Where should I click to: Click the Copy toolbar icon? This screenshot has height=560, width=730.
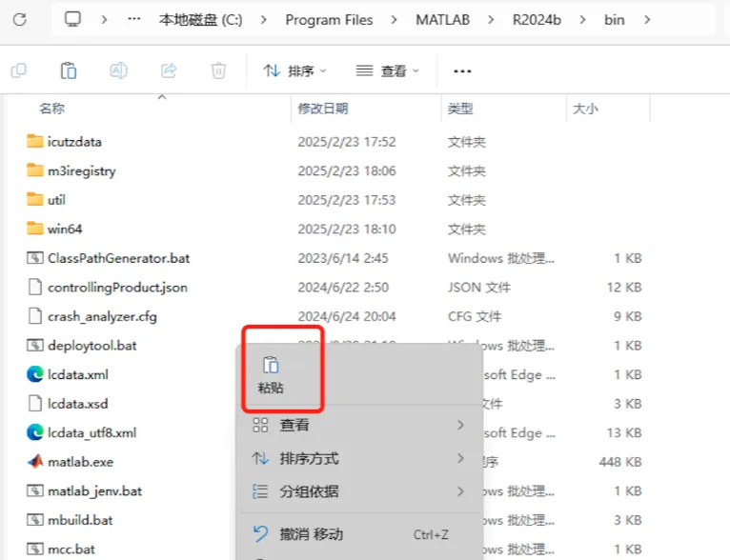(x=19, y=70)
